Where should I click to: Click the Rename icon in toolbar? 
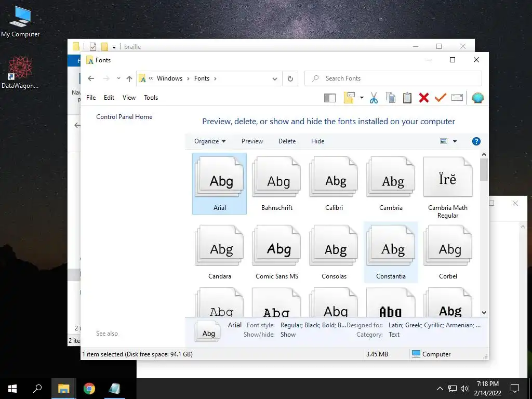point(457,98)
